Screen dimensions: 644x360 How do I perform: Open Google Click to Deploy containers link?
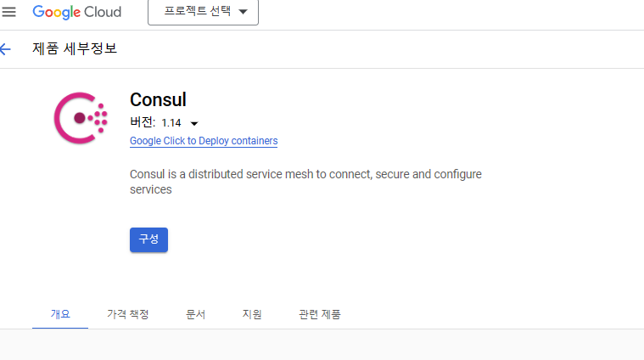204,141
